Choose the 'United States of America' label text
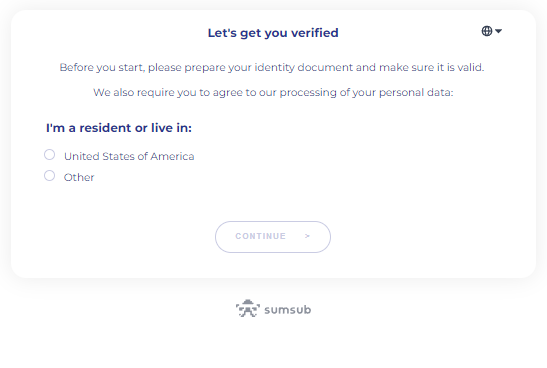Viewport: 547px width, 368px height. point(129,156)
